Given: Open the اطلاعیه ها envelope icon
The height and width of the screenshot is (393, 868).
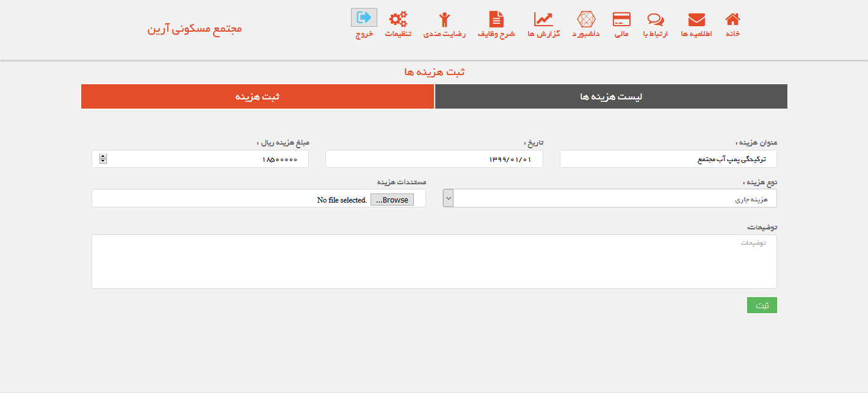Looking at the screenshot, I should coord(696,20).
